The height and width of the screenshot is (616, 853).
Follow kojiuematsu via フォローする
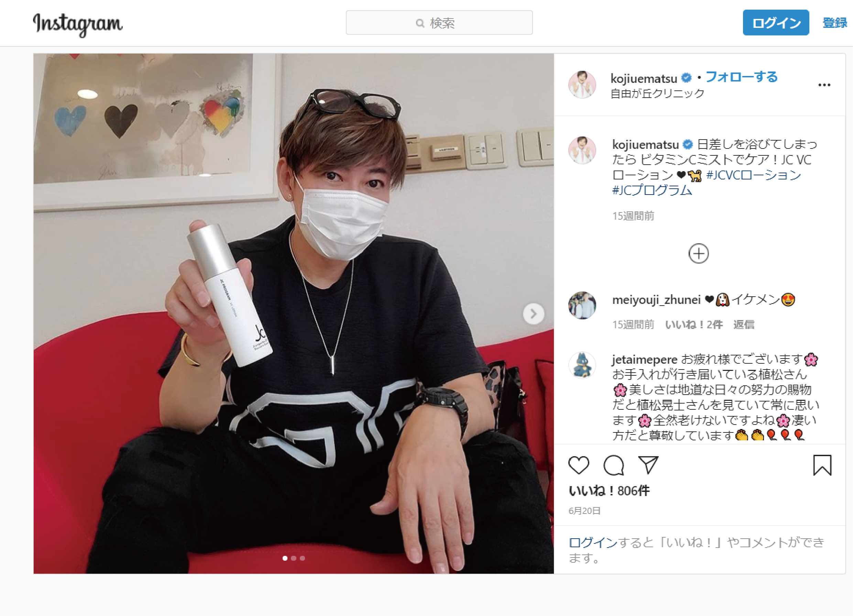[x=741, y=77]
